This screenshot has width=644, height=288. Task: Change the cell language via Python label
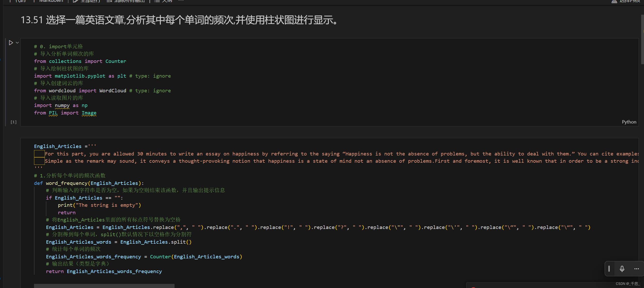click(629, 122)
